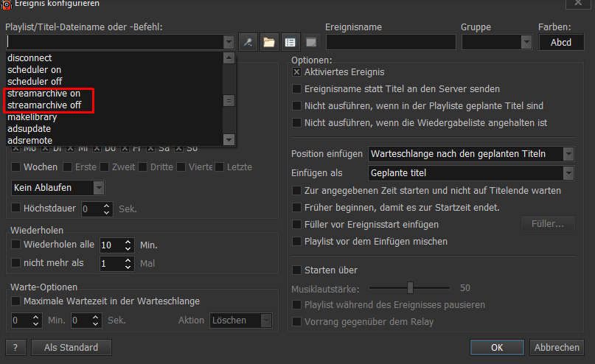
Task: Open the Gruppe dropdown
Action: 526,42
